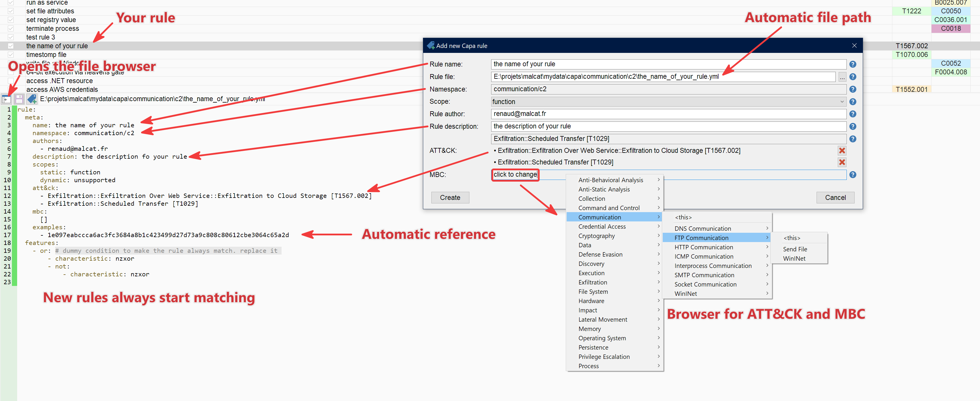
Task: Click the green T1222 technique cell
Action: pos(911,11)
